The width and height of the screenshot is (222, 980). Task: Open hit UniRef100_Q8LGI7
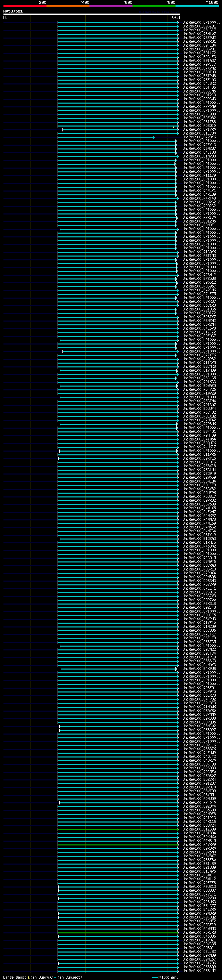[x=199, y=30]
